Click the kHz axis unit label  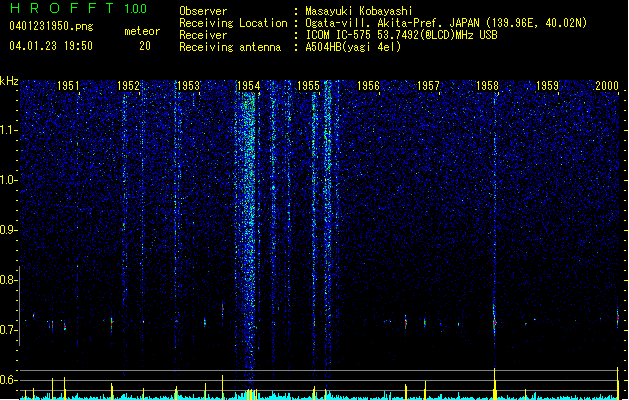click(x=9, y=81)
